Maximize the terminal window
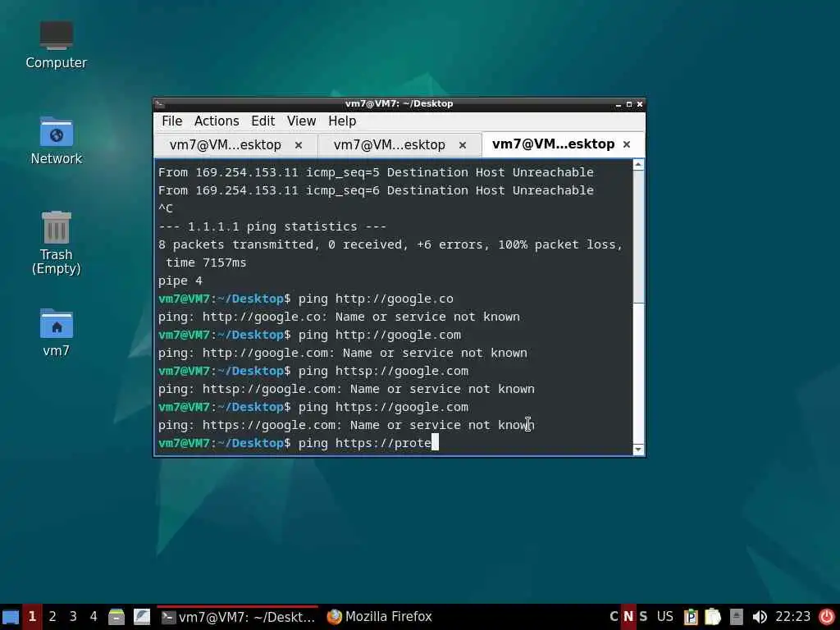Viewport: 840px width, 630px height. 629,104
